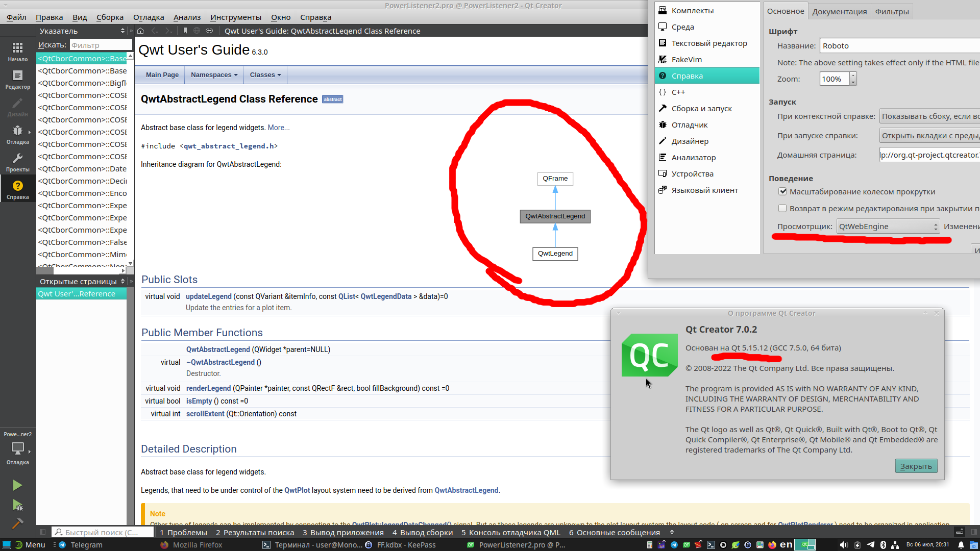Add a bookmark with the bookmark icon
980x551 pixels.
[185, 31]
